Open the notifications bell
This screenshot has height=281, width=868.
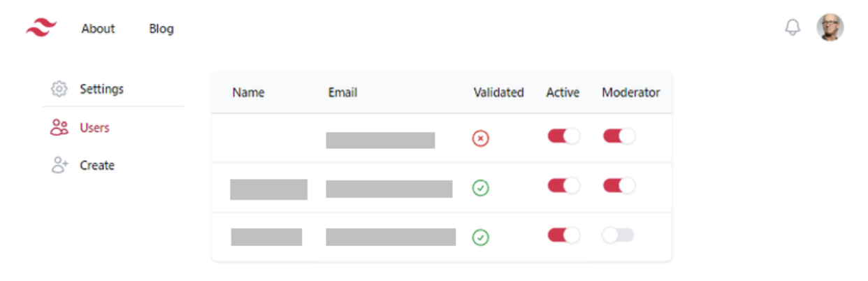coord(793,28)
